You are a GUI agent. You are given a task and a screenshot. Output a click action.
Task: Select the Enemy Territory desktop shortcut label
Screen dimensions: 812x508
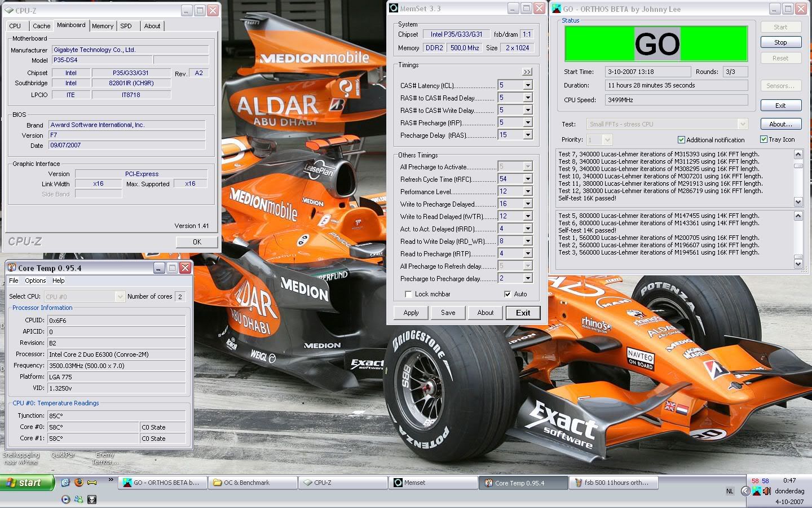(x=105, y=458)
